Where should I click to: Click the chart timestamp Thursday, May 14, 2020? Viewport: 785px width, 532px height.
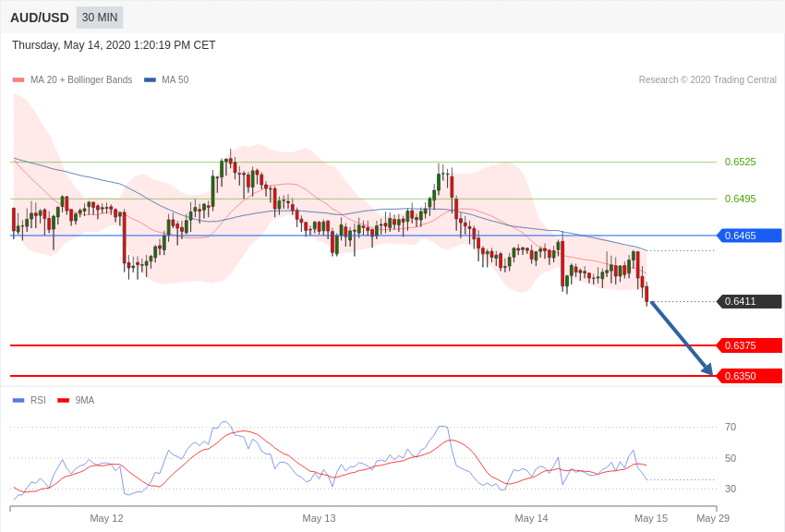point(114,45)
